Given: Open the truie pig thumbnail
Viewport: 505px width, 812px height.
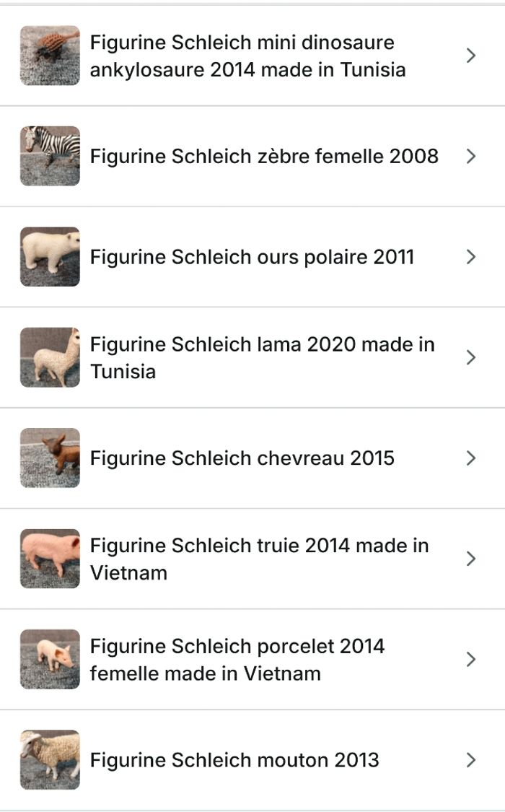Looking at the screenshot, I should (50, 559).
